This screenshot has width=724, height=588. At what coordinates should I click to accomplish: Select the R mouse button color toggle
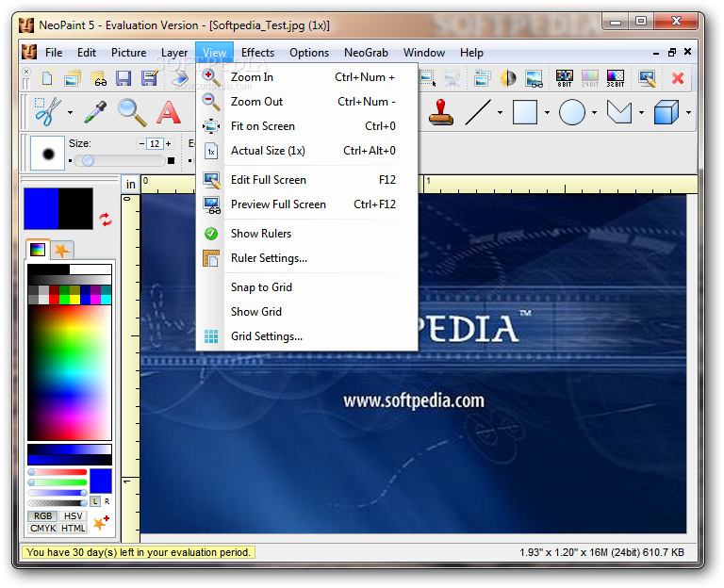coord(107,501)
